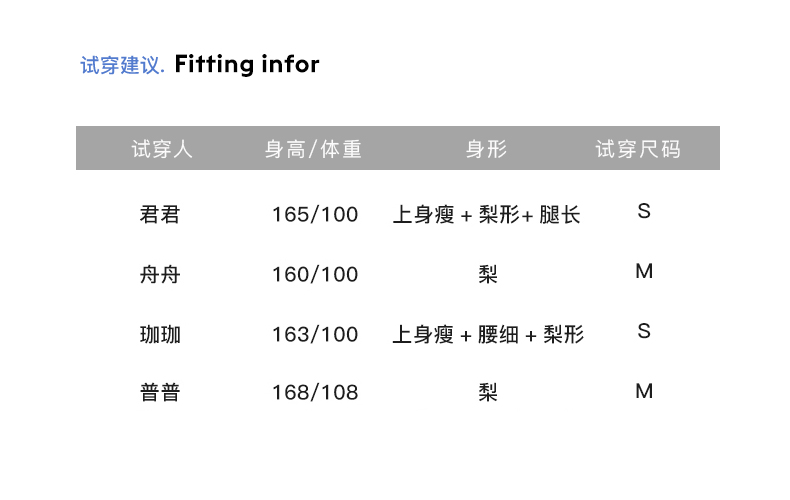Click body shape 上身瘦 + 腰细 + 梨形

pos(487,334)
